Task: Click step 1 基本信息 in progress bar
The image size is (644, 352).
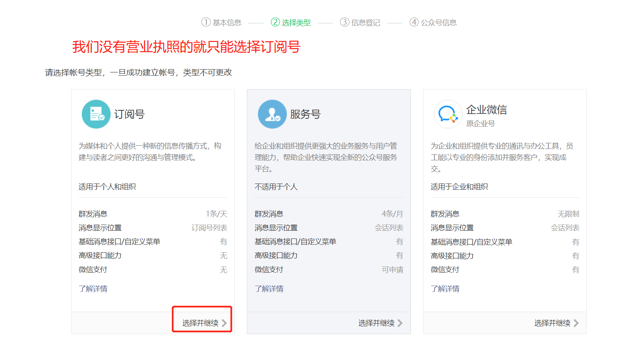Action: 221,22
